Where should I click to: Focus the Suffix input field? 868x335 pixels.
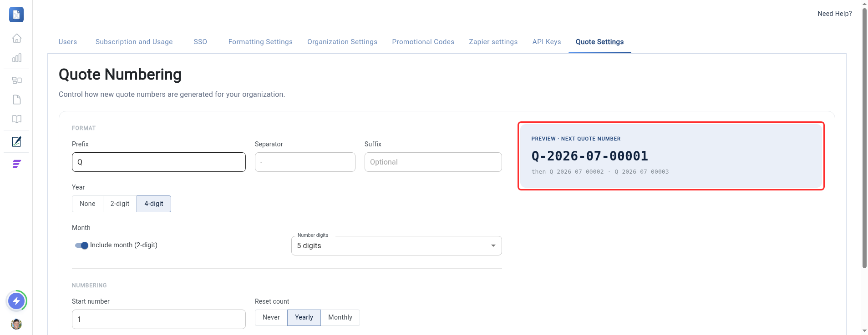433,162
